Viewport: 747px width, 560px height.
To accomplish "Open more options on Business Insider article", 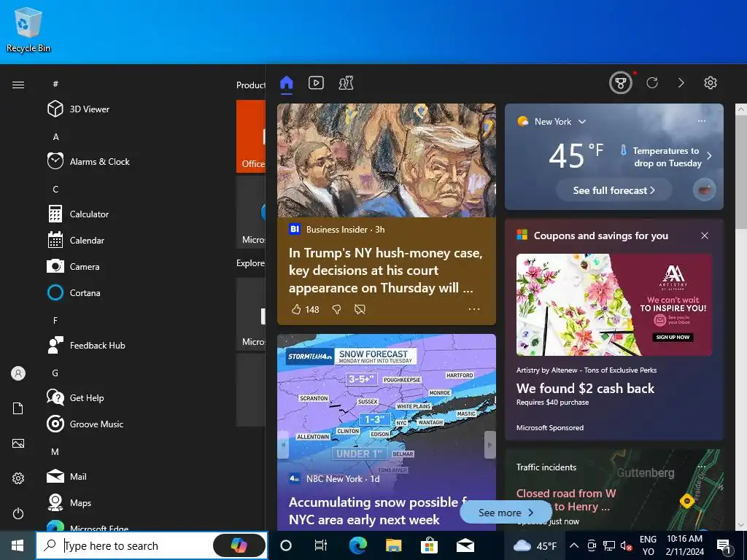I will tap(474, 309).
